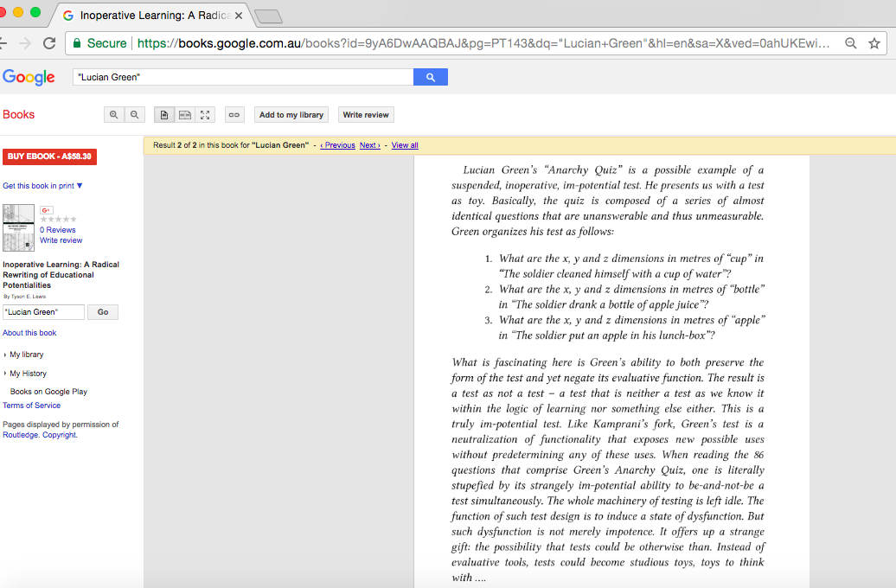Click the Write review toolbar button
This screenshot has width=896, height=588.
tap(366, 115)
